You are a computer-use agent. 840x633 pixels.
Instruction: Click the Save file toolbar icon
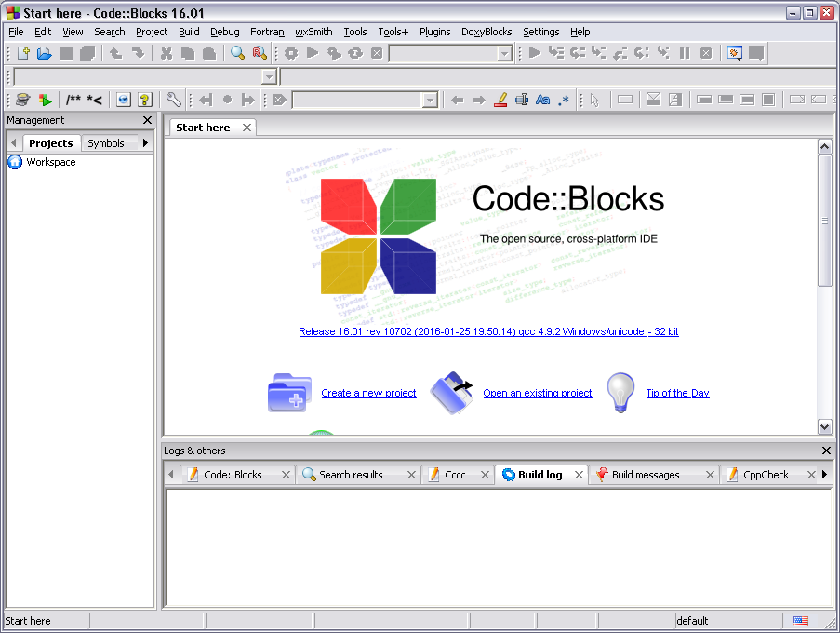point(66,53)
